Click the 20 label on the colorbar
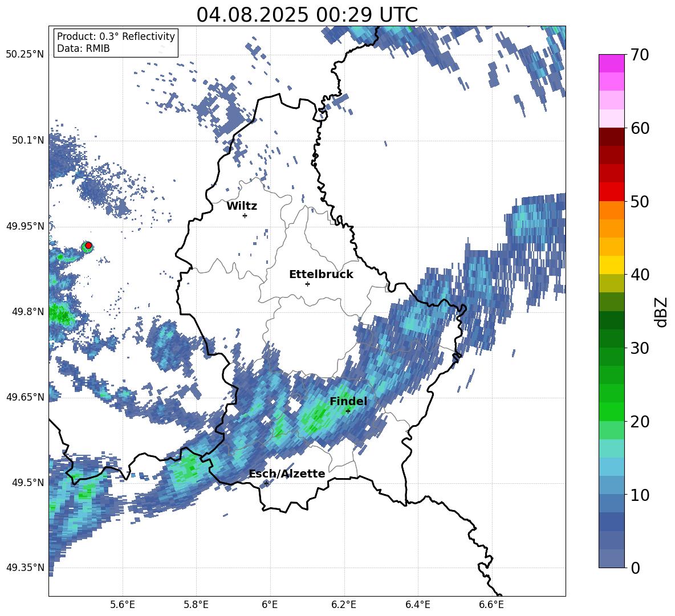 (640, 422)
